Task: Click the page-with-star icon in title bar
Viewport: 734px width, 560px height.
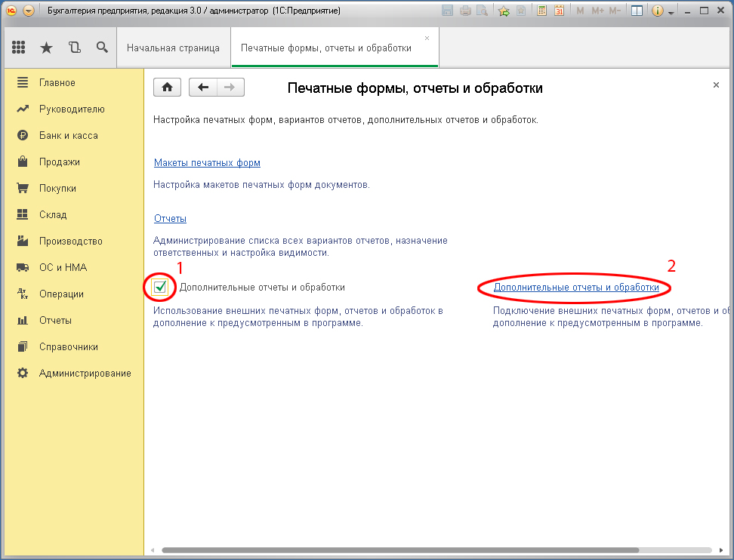Action: (x=520, y=11)
